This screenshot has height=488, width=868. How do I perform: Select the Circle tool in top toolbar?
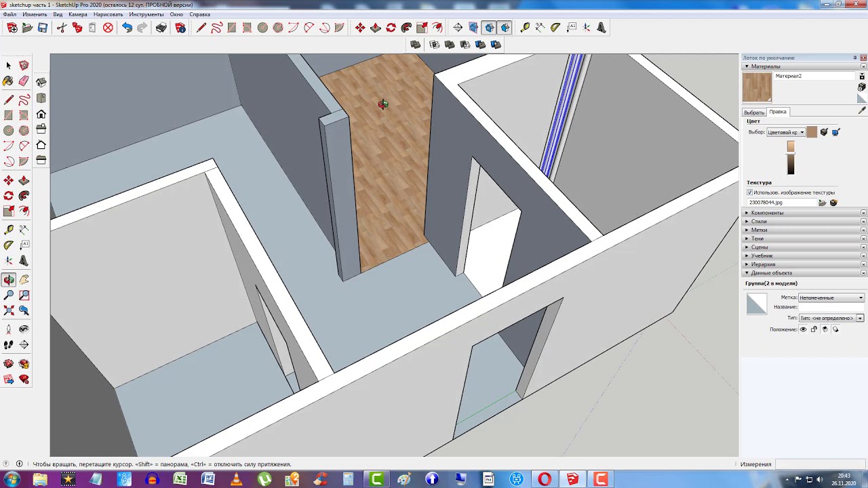(262, 28)
